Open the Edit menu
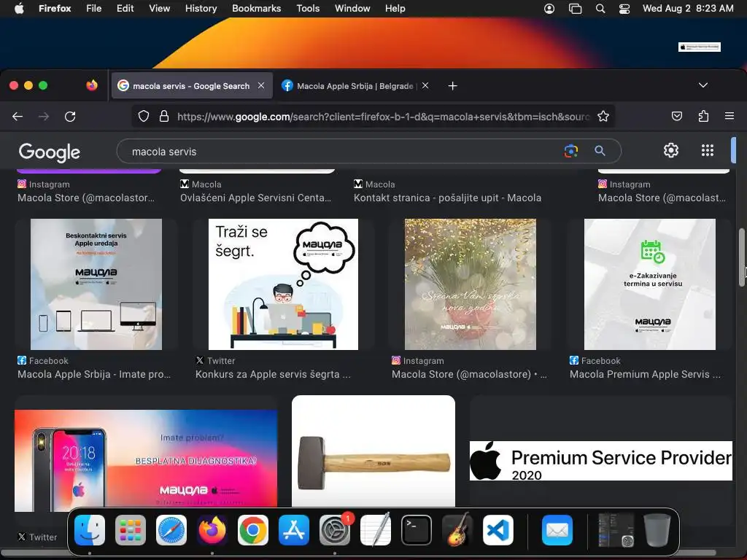Viewport: 747px width, 560px height. 125,8
